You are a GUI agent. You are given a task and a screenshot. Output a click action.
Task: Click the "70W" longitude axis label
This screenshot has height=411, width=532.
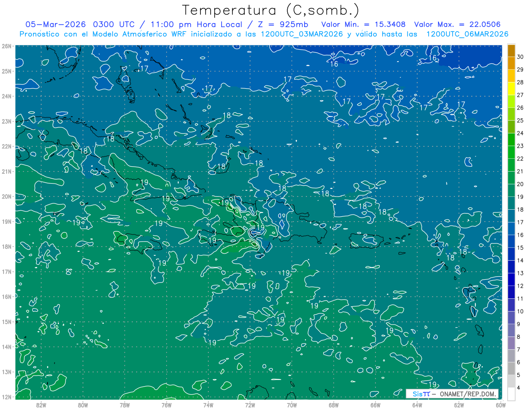coord(292,404)
